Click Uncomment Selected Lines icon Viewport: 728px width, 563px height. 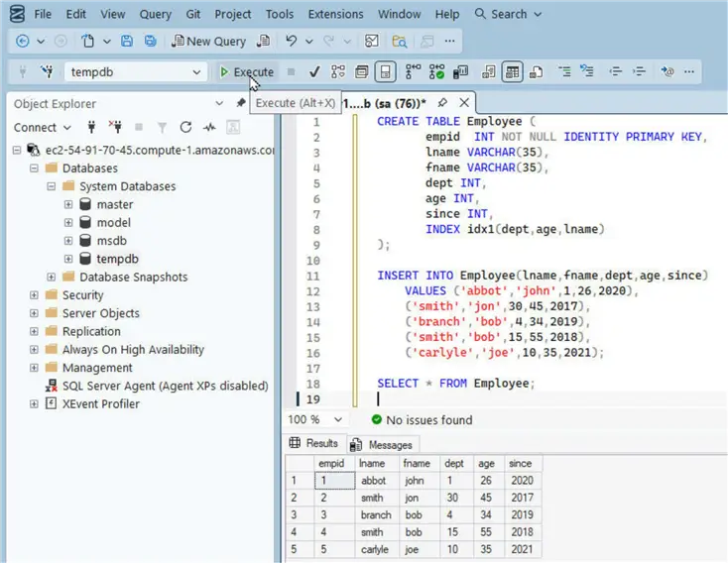click(587, 72)
